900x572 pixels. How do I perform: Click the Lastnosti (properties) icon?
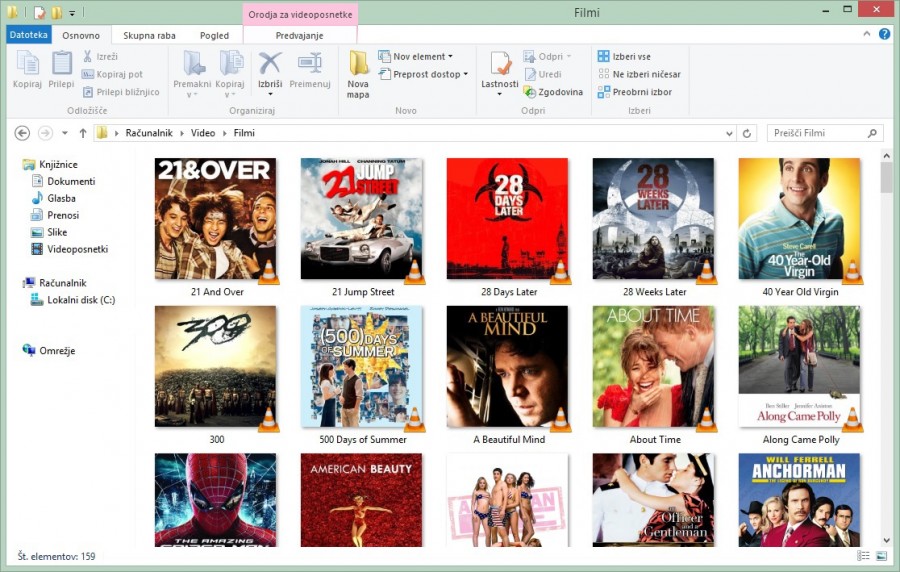(x=499, y=65)
